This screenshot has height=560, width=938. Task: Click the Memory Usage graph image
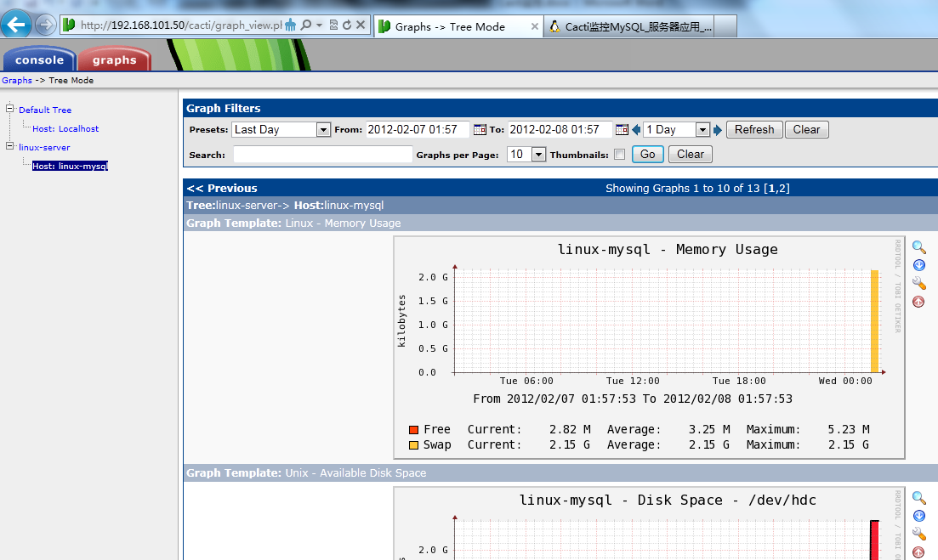pyautogui.click(x=649, y=348)
